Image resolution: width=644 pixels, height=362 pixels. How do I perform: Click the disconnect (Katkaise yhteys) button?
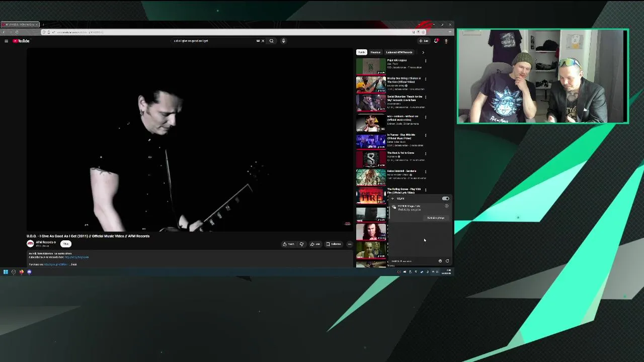[436, 218]
